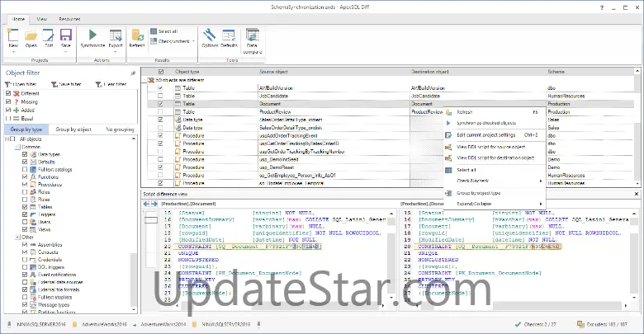Open Options with the wrench icon
The width and height of the screenshot is (644, 334).
tap(210, 35)
